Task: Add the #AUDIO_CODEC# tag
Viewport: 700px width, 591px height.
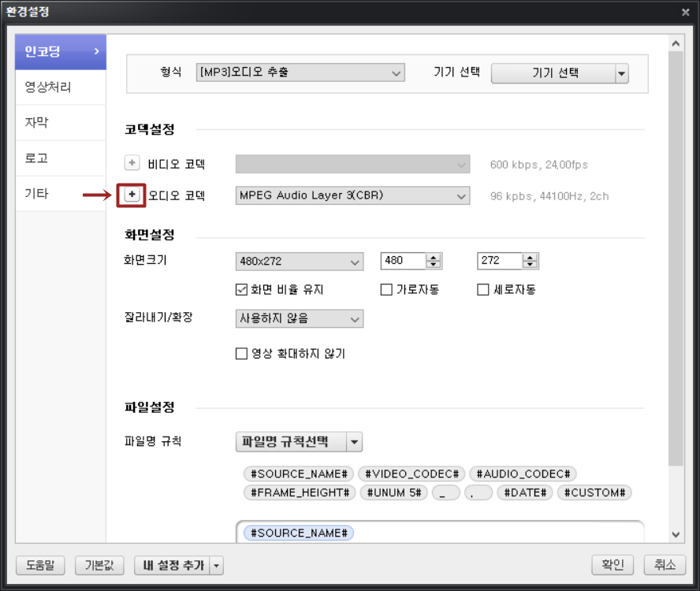Action: tap(523, 474)
